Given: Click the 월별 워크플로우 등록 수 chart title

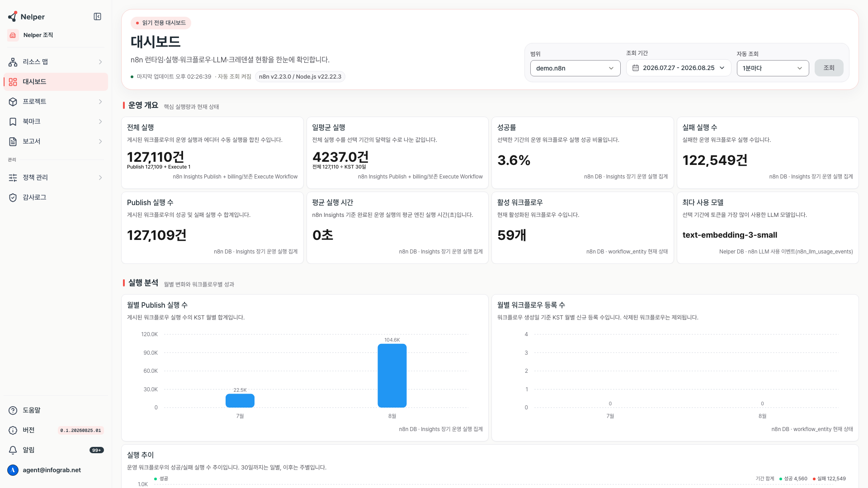Looking at the screenshot, I should coord(531,305).
